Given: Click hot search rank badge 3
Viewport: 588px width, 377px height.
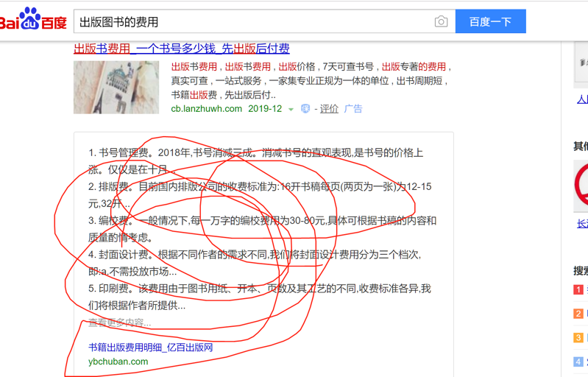Looking at the screenshot, I should (578, 338).
